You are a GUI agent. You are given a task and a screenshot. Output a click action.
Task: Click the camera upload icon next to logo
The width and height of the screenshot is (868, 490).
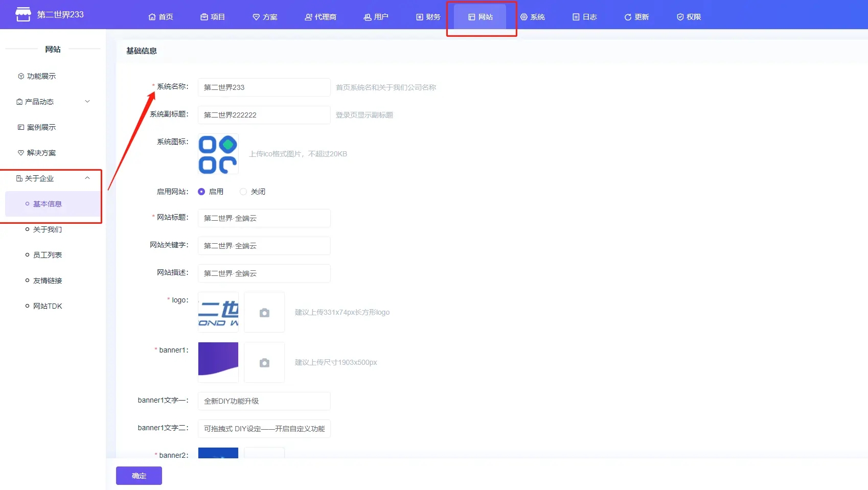tap(264, 313)
